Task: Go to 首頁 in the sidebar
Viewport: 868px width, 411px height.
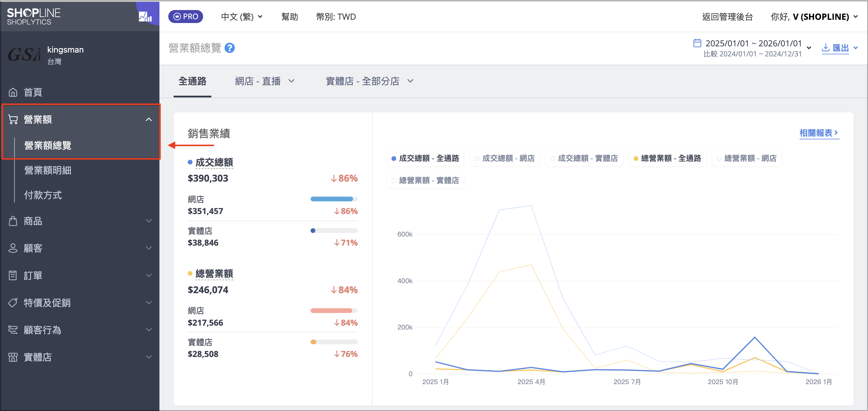Action: click(x=33, y=92)
